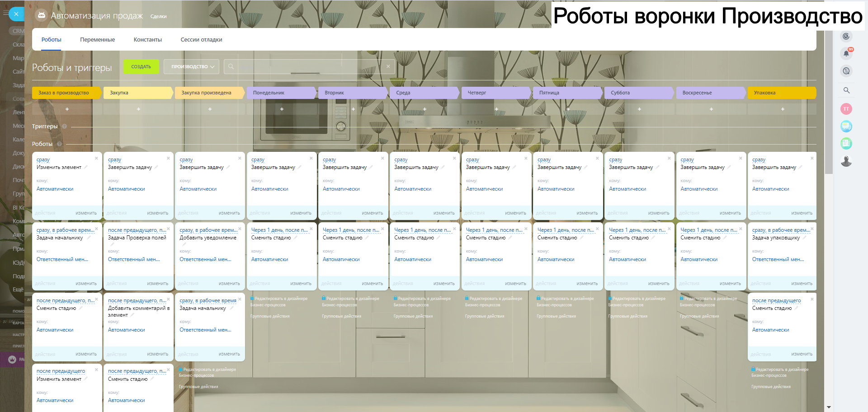
Task: Close the Автоматизация продаж slider panel
Action: [x=16, y=14]
